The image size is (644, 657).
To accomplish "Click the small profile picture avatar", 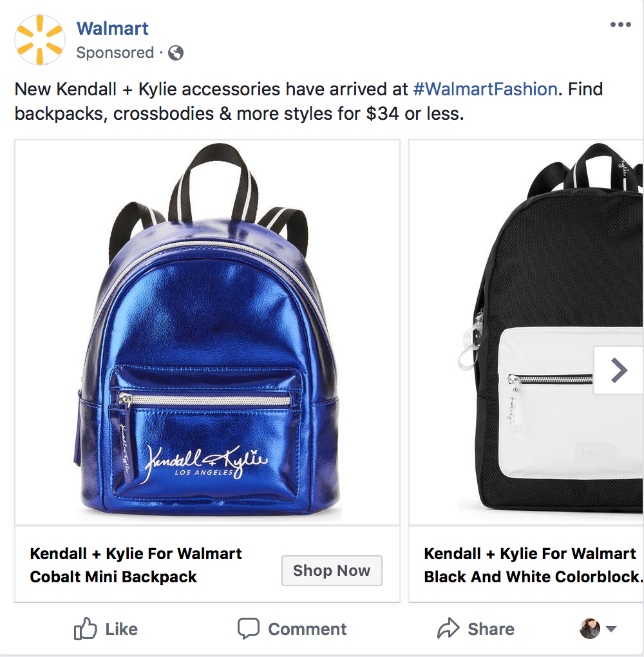I will tap(590, 629).
